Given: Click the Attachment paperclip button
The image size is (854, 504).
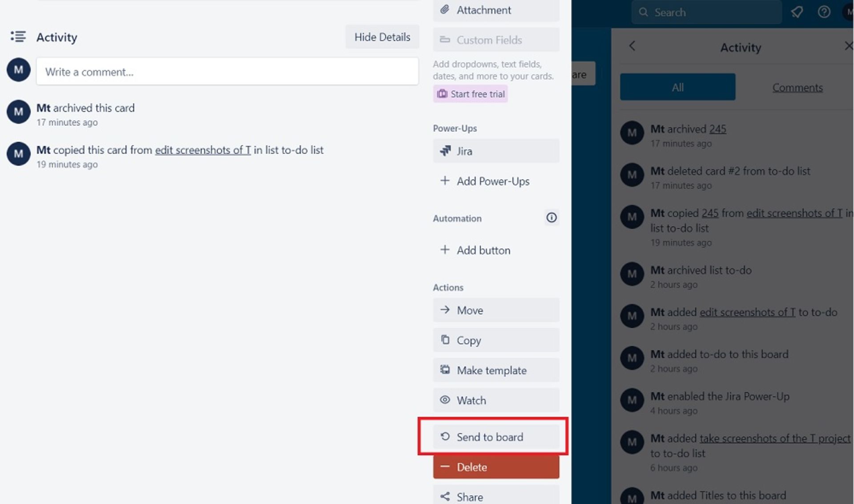Looking at the screenshot, I should click(495, 10).
